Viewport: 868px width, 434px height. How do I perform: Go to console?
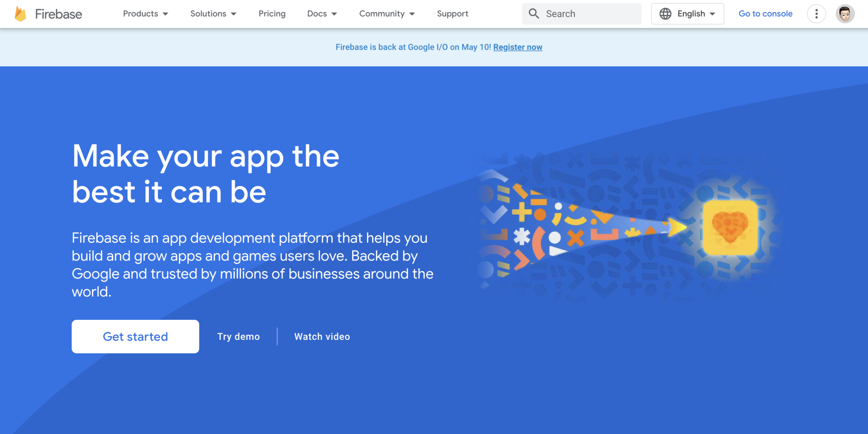pos(765,14)
